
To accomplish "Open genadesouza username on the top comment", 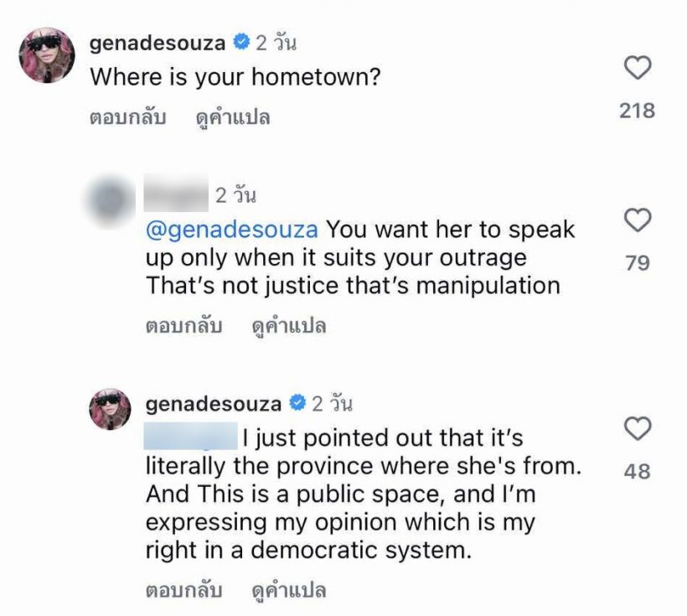I will (x=158, y=43).
